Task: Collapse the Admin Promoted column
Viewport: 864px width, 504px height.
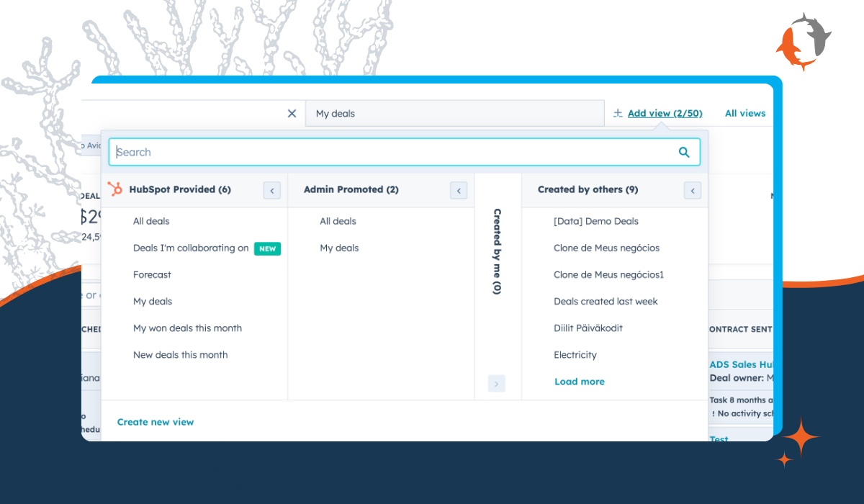Action: pos(459,190)
